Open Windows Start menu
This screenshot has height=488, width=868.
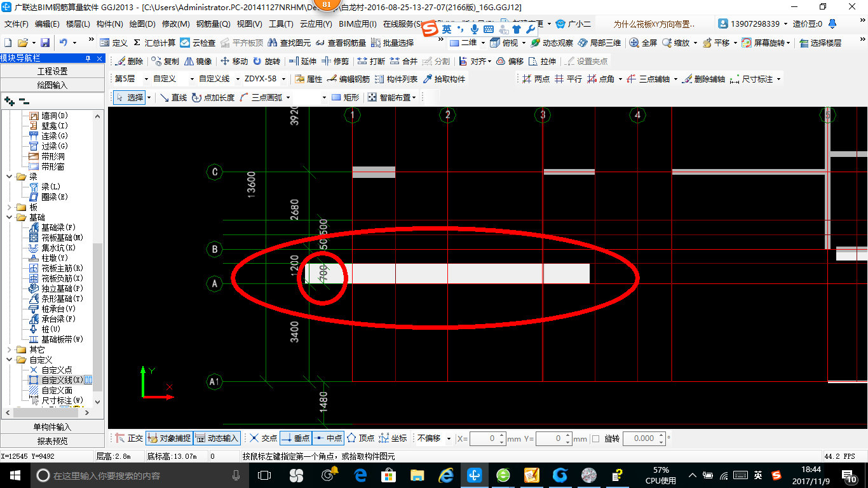click(14, 475)
